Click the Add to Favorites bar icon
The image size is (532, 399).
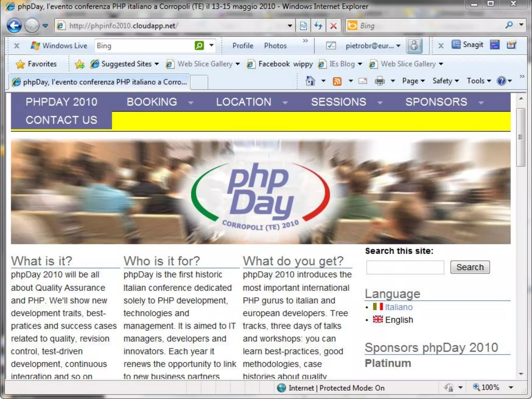(x=79, y=64)
